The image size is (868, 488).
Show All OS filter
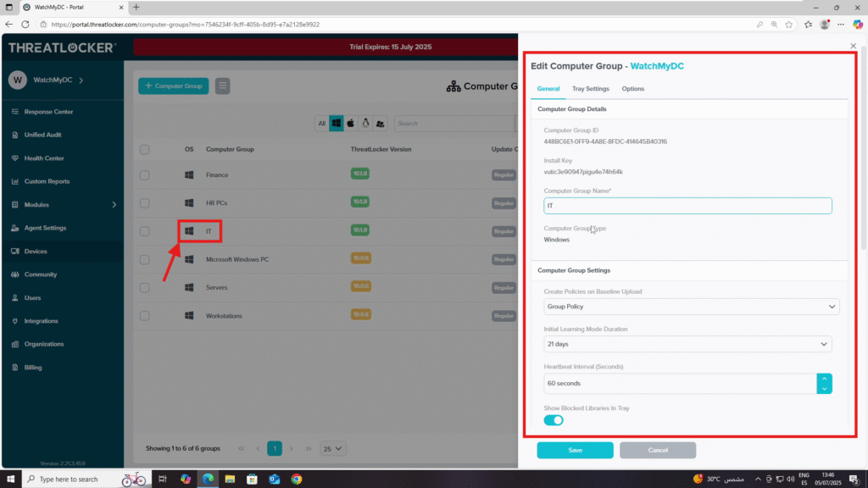pyautogui.click(x=321, y=124)
